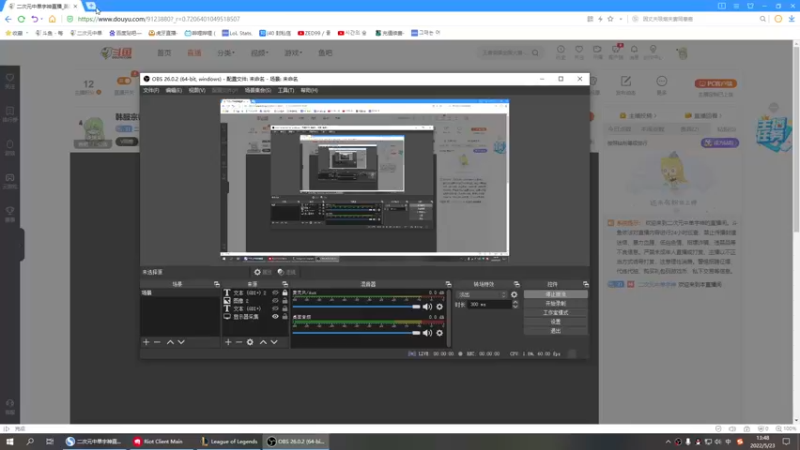Expand Douyu category menu in nav bar

point(226,53)
